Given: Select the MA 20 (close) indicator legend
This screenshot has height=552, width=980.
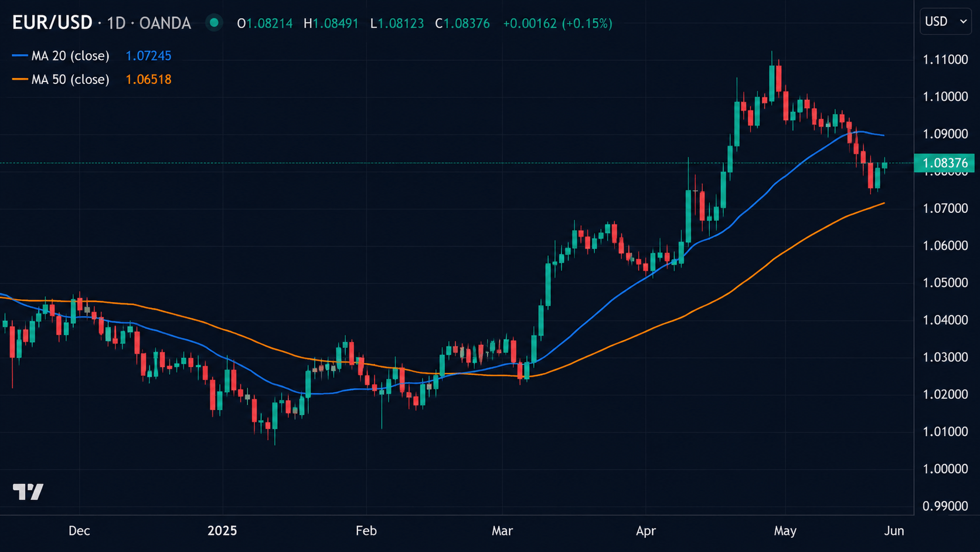Looking at the screenshot, I should click(x=70, y=56).
